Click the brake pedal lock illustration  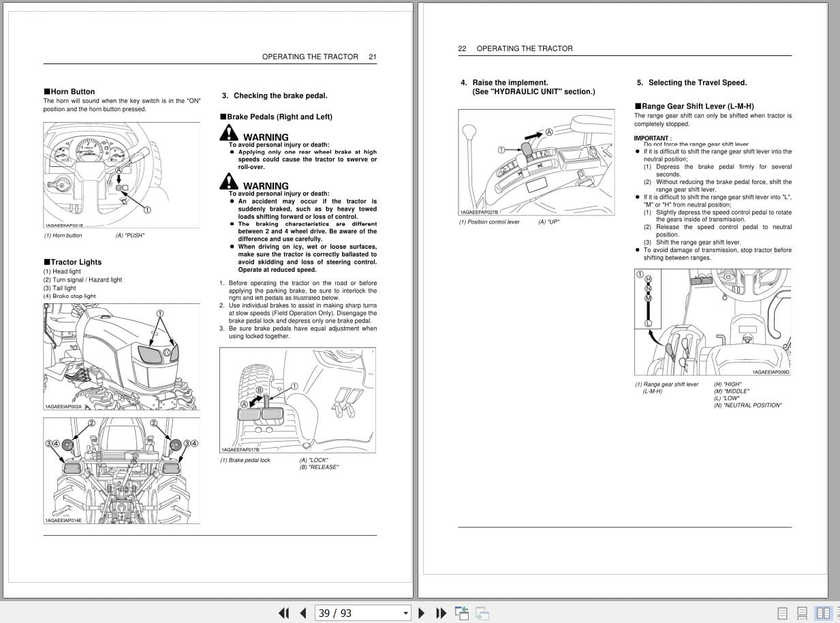coord(297,400)
